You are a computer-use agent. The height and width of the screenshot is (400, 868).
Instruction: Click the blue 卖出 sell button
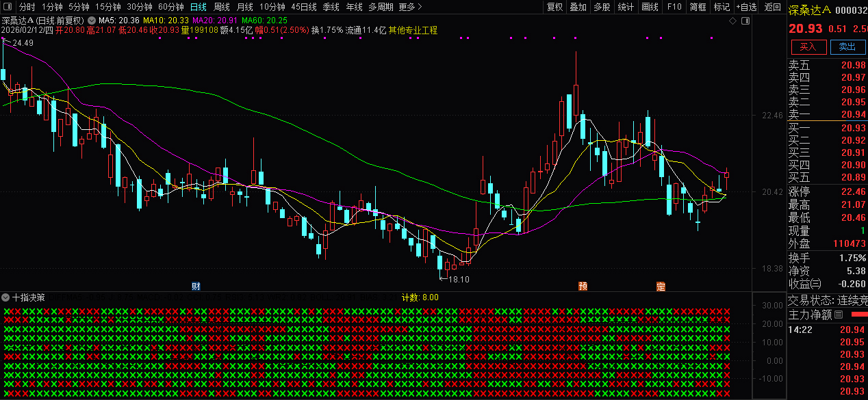(x=847, y=46)
